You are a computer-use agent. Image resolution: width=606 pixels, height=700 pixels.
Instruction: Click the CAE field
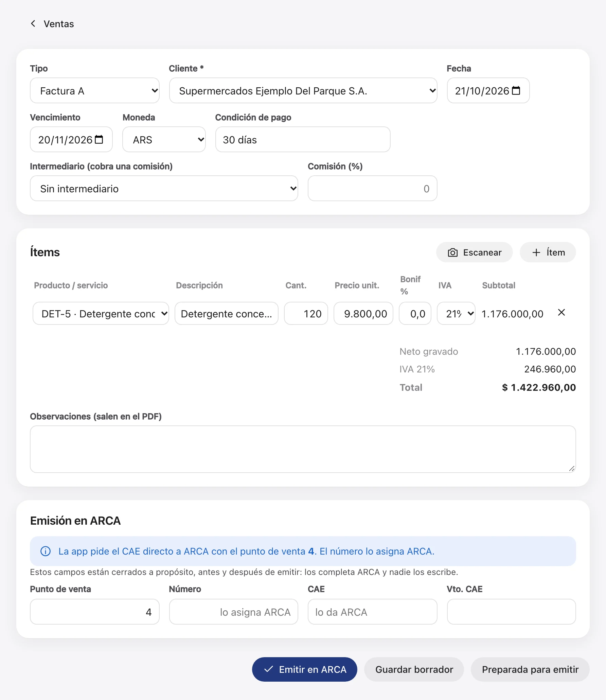(x=372, y=612)
